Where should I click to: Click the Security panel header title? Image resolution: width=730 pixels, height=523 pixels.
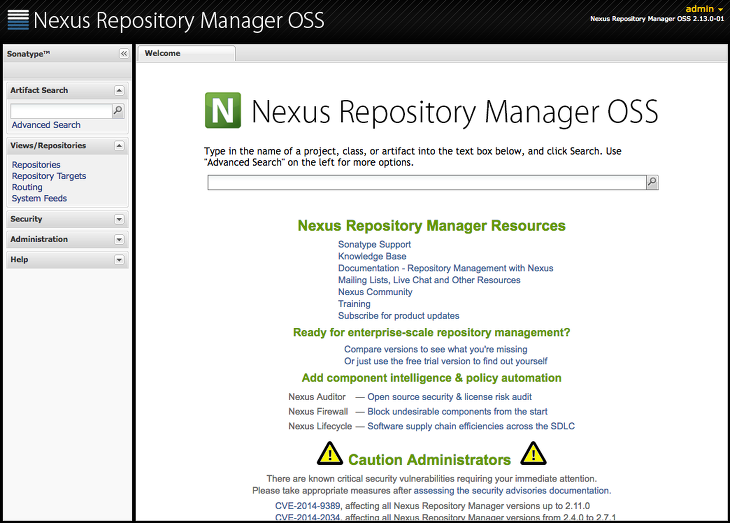click(x=26, y=219)
